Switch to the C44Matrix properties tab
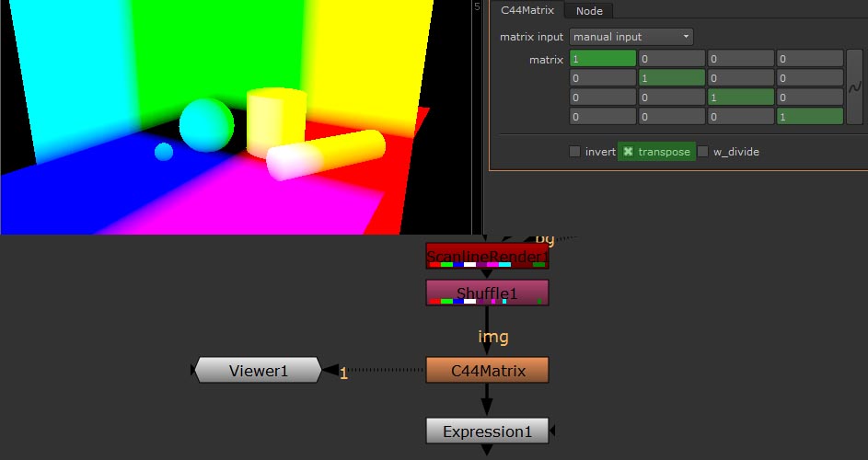Screen dimensions: 868x460 [527, 11]
